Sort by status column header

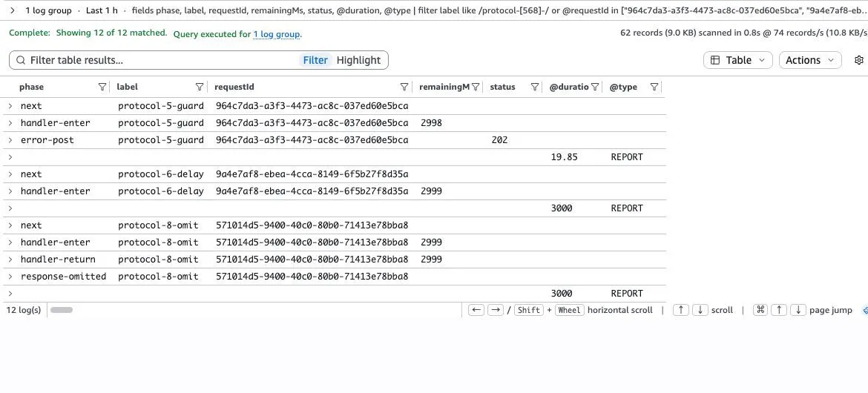503,87
